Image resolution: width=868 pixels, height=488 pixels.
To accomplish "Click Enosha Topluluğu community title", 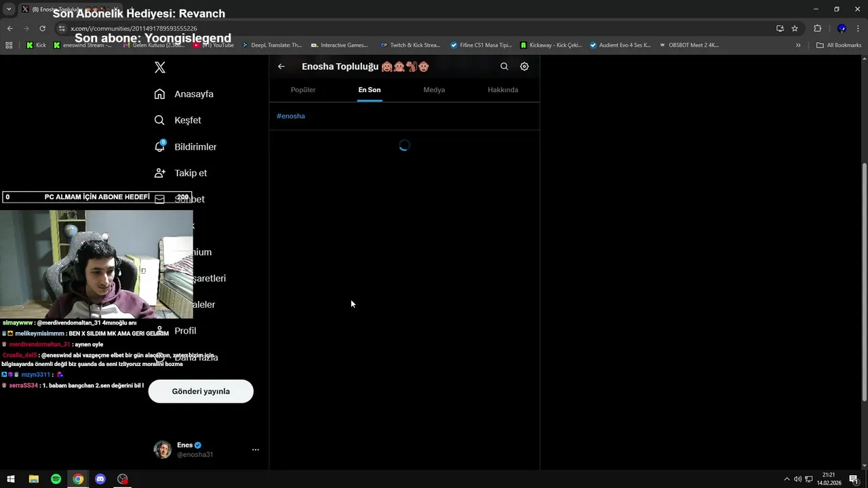I will pyautogui.click(x=366, y=66).
